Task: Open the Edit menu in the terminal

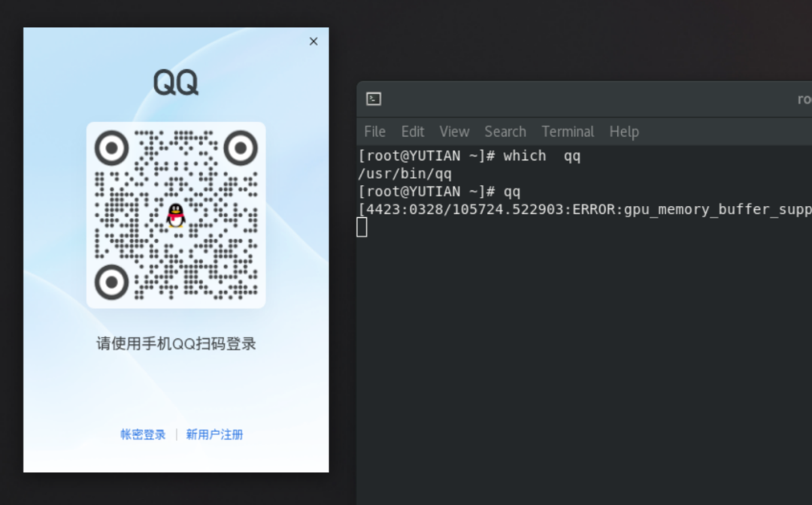Action: pyautogui.click(x=413, y=132)
